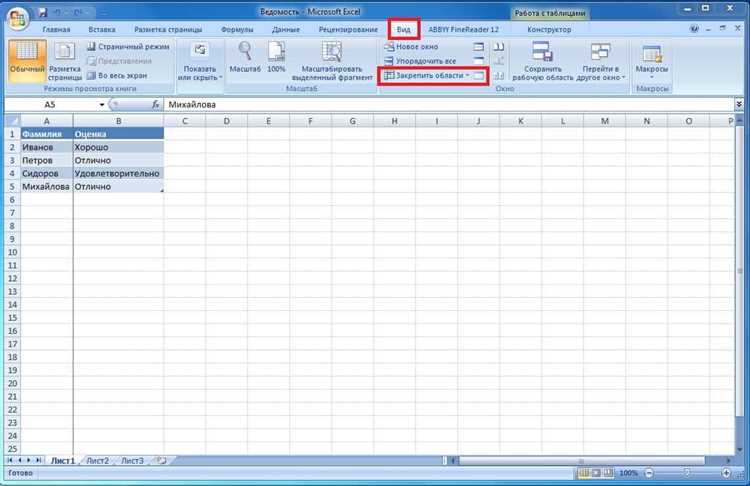
Task: Switch to Обычный view mode
Action: tap(27, 61)
